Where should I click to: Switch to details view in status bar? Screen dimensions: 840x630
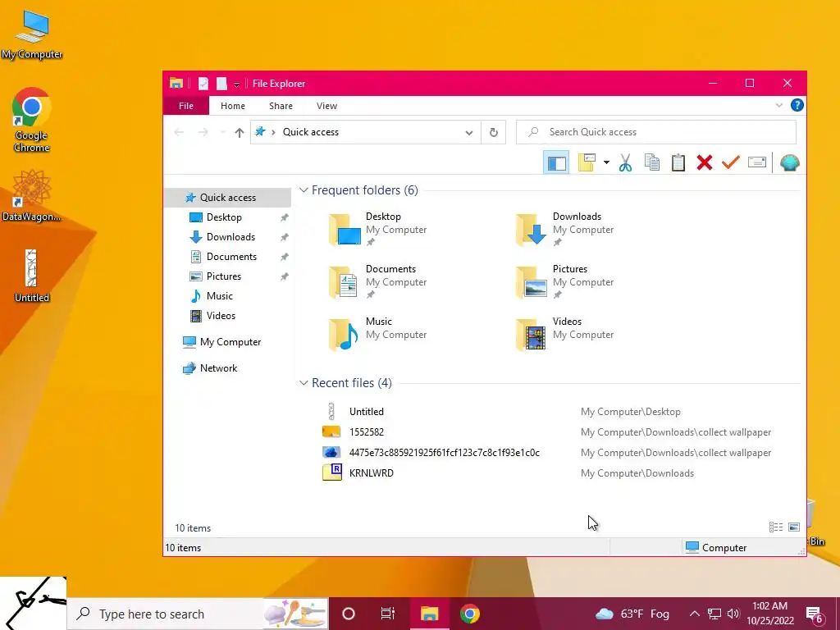coord(776,527)
